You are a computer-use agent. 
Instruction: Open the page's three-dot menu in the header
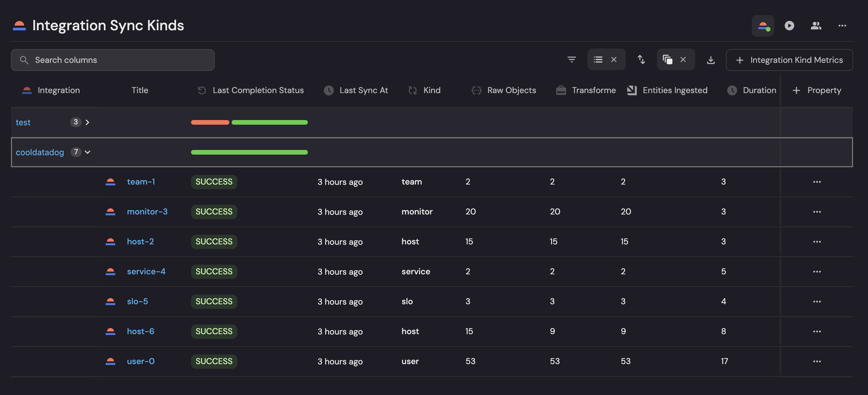tap(842, 26)
